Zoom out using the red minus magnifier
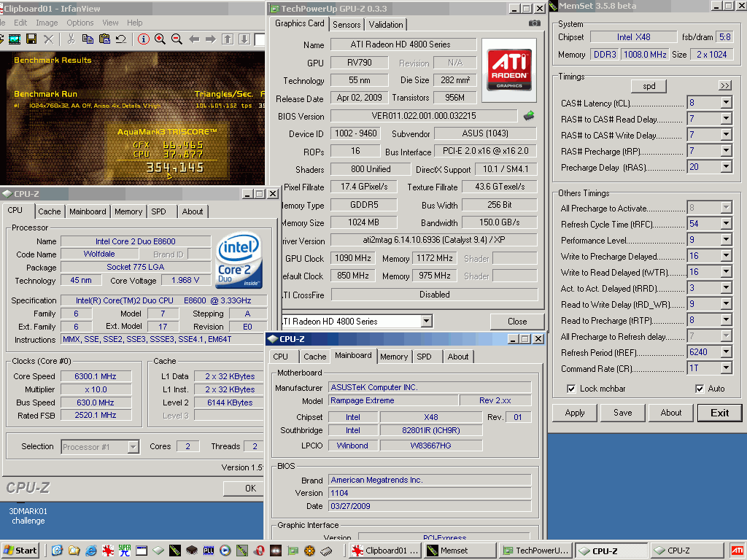The height and width of the screenshot is (560, 747). click(x=177, y=39)
